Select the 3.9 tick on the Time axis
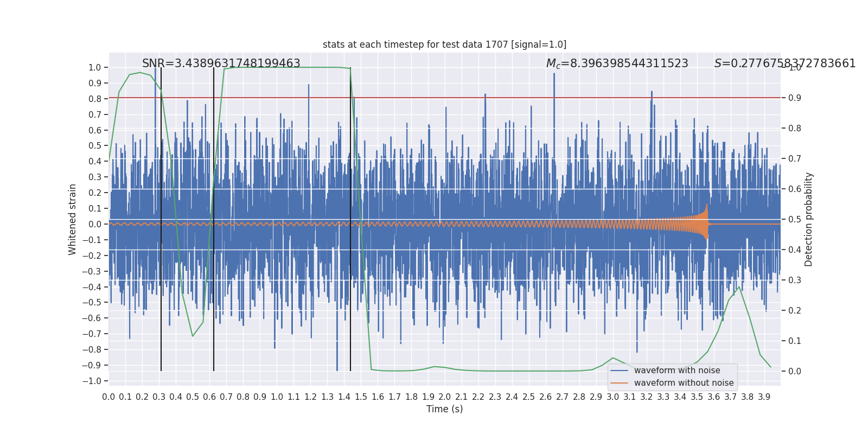The width and height of the screenshot is (868, 434). tap(764, 397)
